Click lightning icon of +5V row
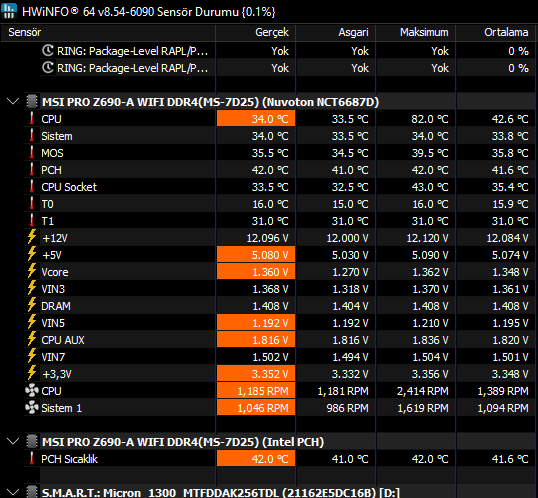 pyautogui.click(x=32, y=254)
